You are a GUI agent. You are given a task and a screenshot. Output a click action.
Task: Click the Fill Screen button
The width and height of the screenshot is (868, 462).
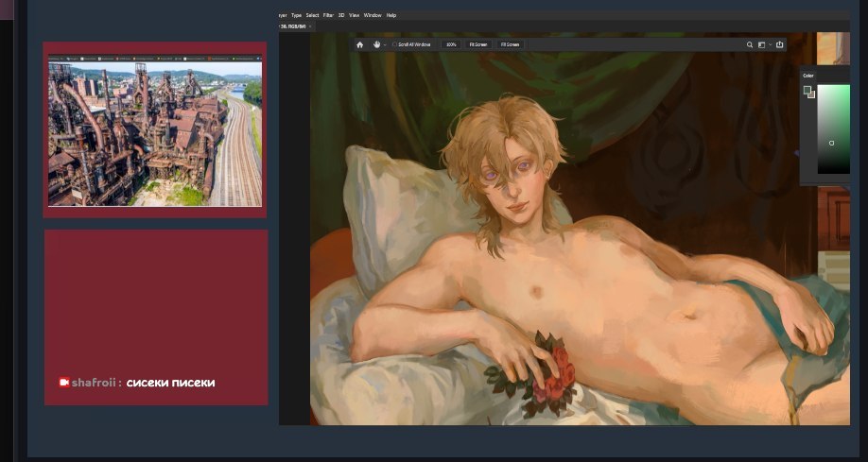point(510,44)
